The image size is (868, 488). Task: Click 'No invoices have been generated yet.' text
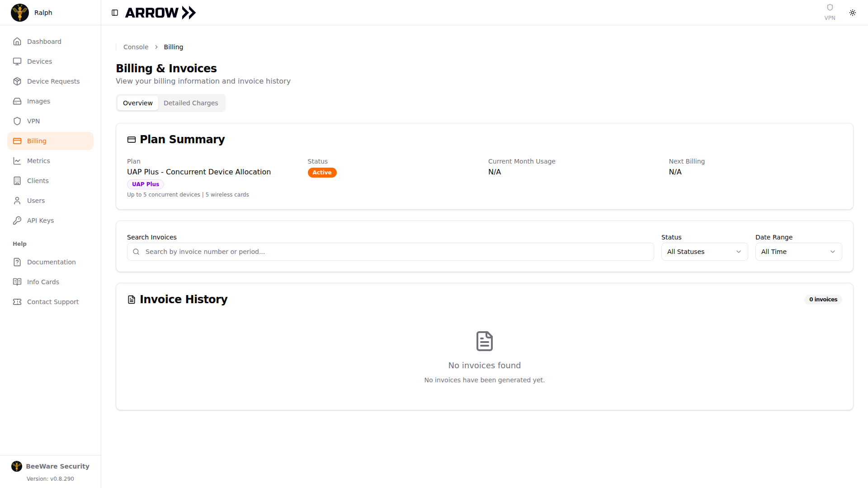pyautogui.click(x=485, y=380)
